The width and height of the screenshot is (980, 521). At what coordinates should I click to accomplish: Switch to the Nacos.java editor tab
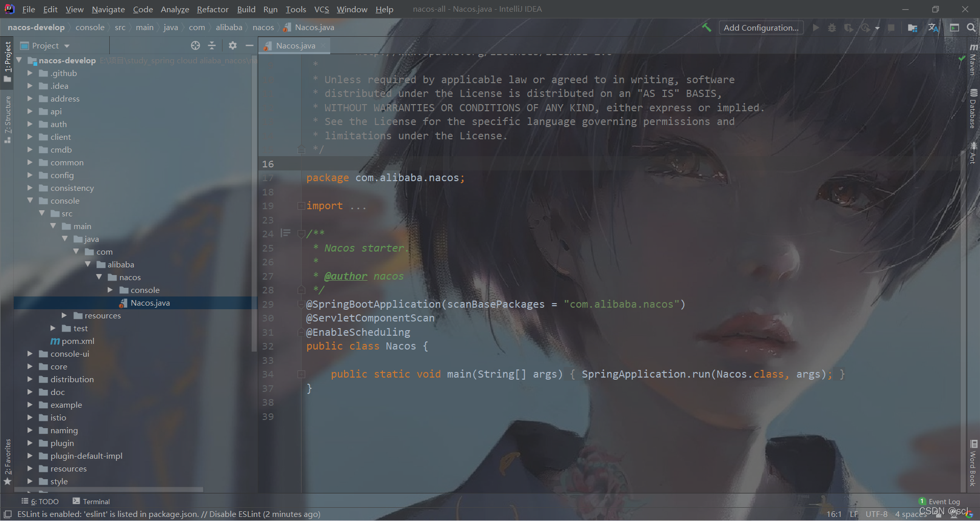295,45
